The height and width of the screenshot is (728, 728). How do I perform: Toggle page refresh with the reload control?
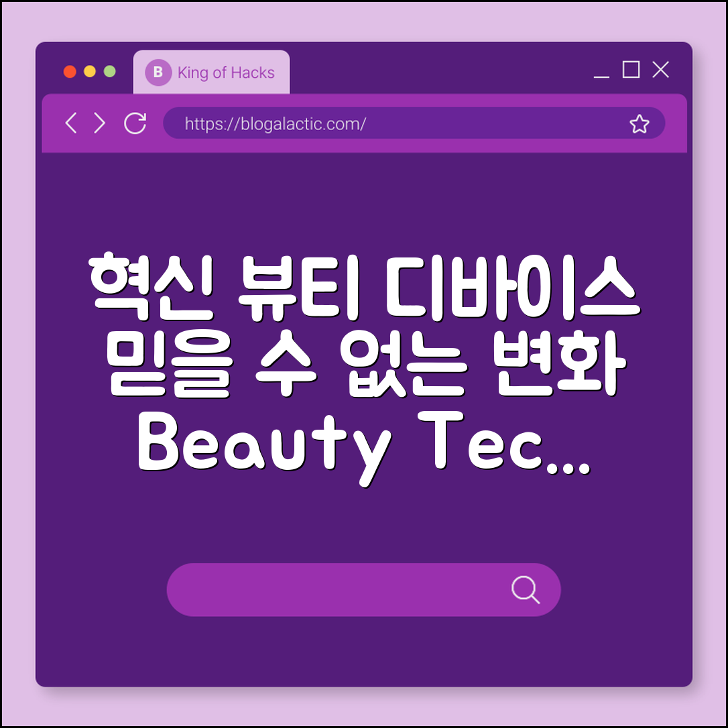[x=135, y=123]
